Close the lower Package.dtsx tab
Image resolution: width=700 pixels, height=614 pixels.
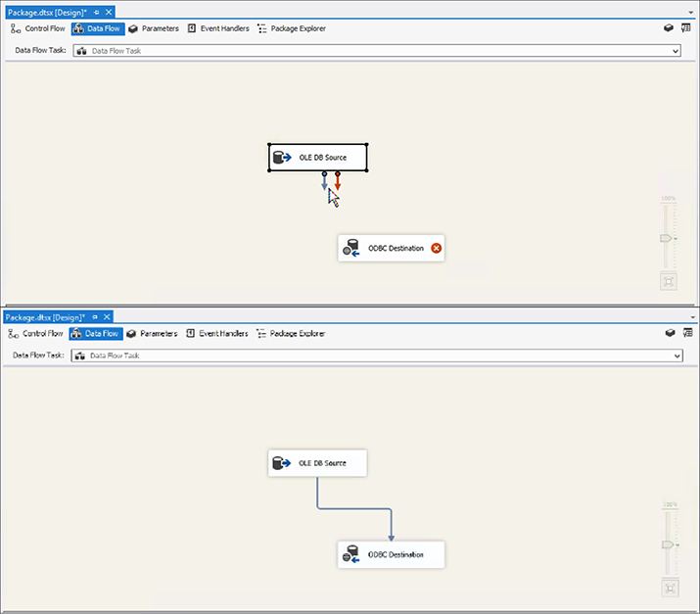[x=107, y=317]
